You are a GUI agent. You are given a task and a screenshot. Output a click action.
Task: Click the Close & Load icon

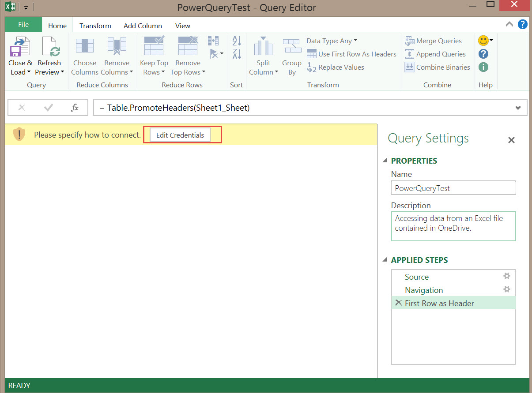[x=20, y=47]
